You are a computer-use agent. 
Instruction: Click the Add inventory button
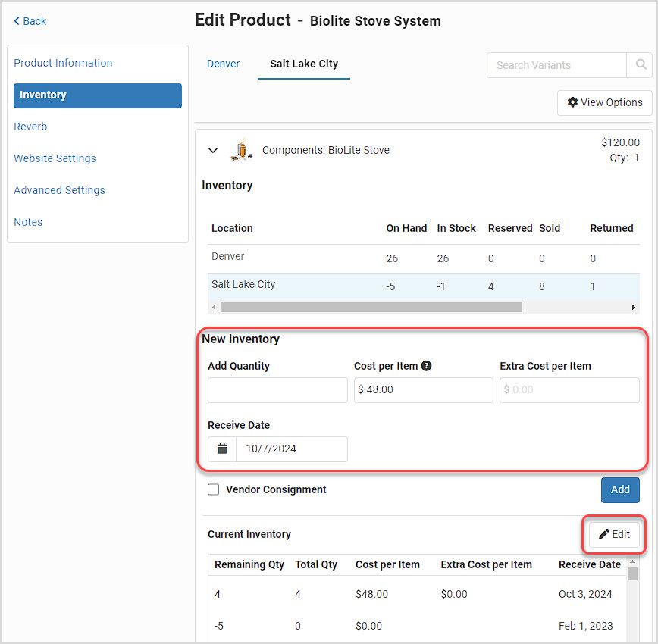point(620,489)
